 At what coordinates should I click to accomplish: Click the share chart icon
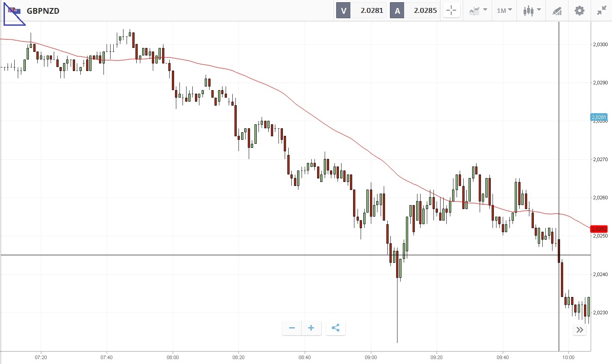(x=336, y=328)
